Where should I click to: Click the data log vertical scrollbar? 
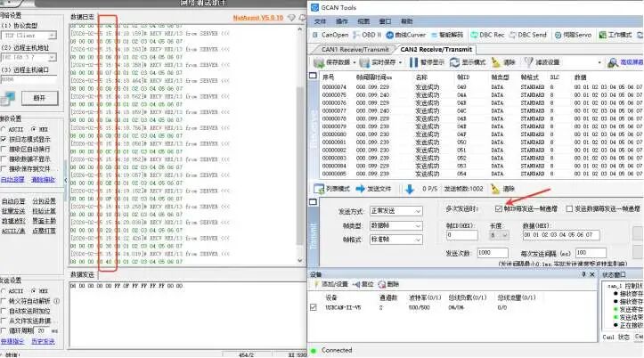point(299,164)
